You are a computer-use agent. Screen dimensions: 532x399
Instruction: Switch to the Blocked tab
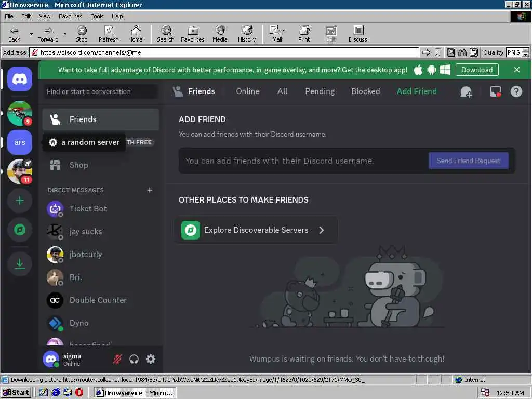[365, 91]
